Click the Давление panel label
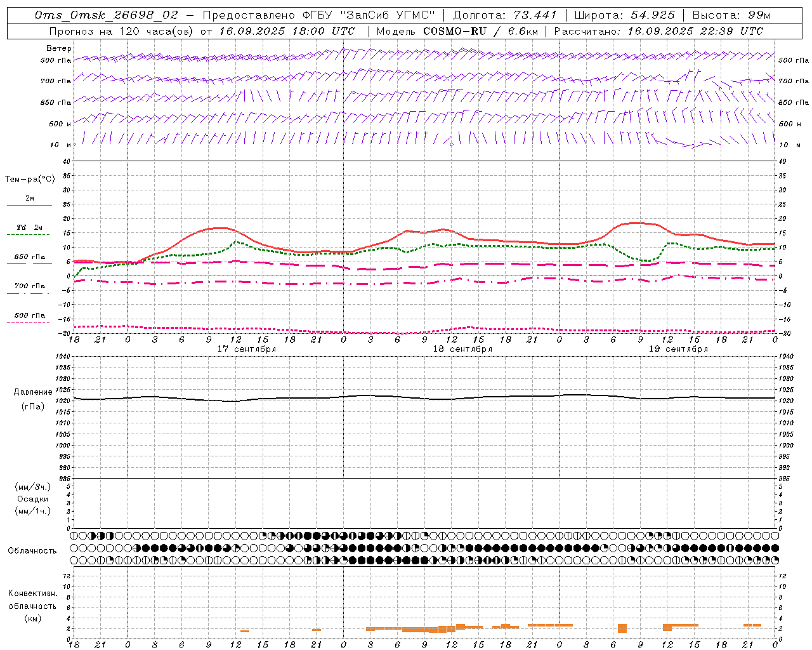Viewport: 812px width, 650px height. click(32, 392)
